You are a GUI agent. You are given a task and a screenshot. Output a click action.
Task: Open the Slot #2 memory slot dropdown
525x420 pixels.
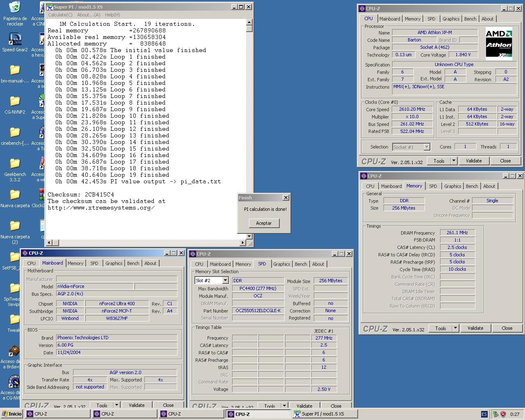225,281
